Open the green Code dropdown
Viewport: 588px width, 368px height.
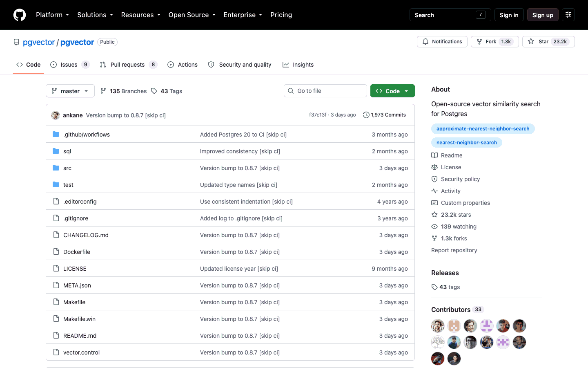click(392, 91)
